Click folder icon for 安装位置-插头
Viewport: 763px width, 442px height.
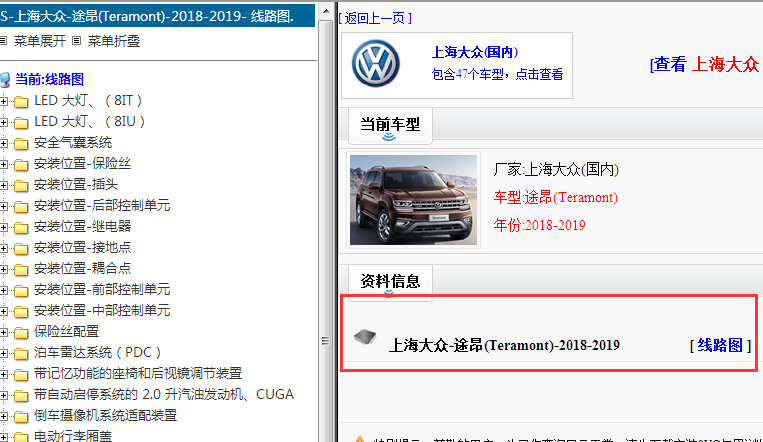21,185
